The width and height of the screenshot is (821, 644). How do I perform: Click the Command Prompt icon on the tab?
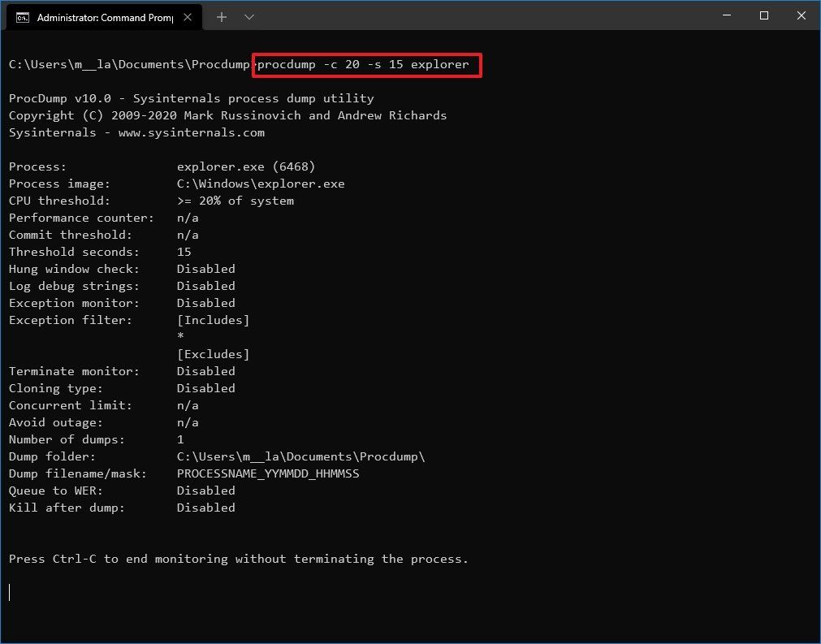21,16
